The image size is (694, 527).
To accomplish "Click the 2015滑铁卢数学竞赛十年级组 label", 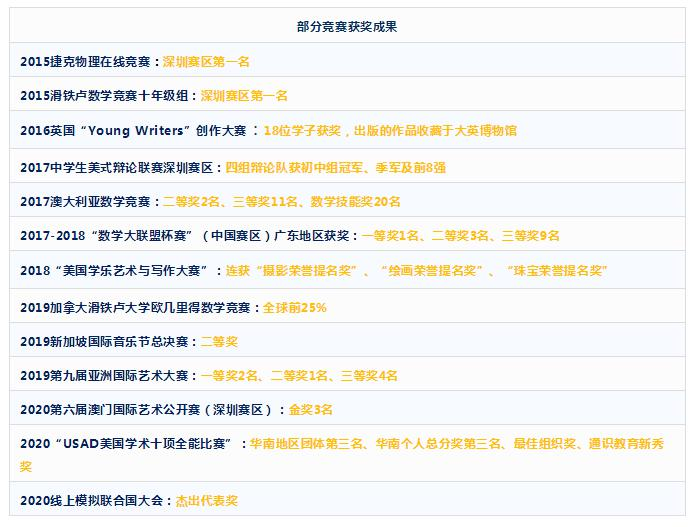I will pos(106,96).
